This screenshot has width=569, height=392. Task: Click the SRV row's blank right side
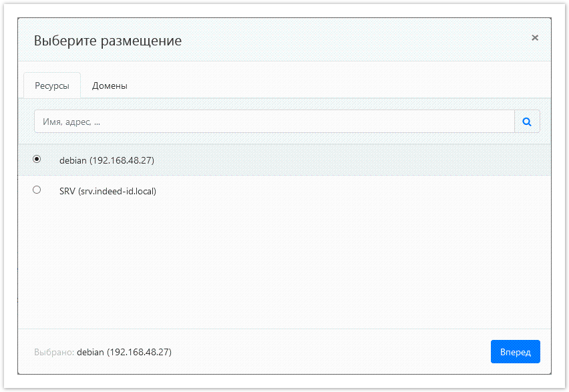(x=401, y=192)
